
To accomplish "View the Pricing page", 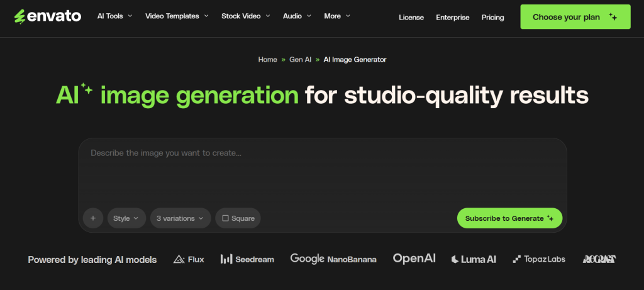I will (x=493, y=17).
